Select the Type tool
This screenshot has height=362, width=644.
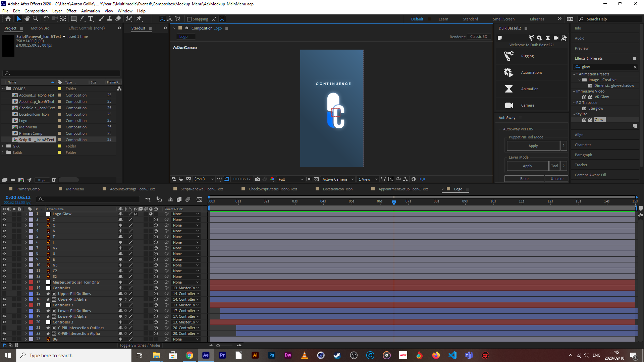coord(91,19)
